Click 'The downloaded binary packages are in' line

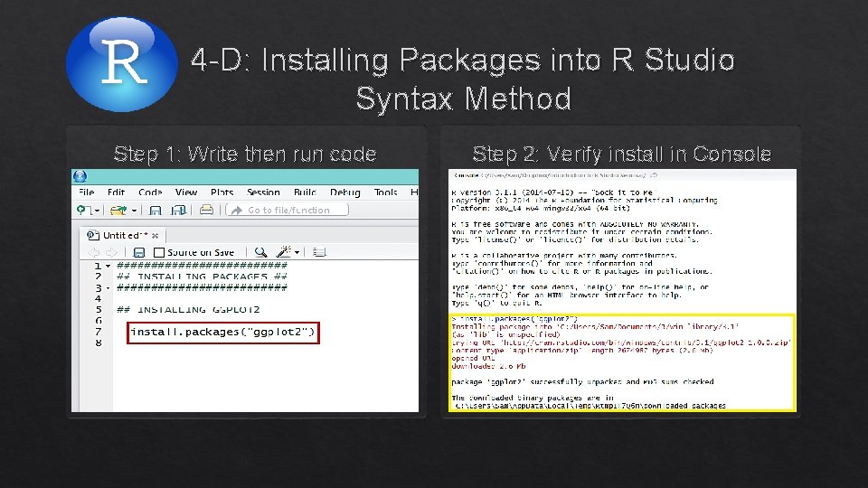pyautogui.click(x=533, y=398)
